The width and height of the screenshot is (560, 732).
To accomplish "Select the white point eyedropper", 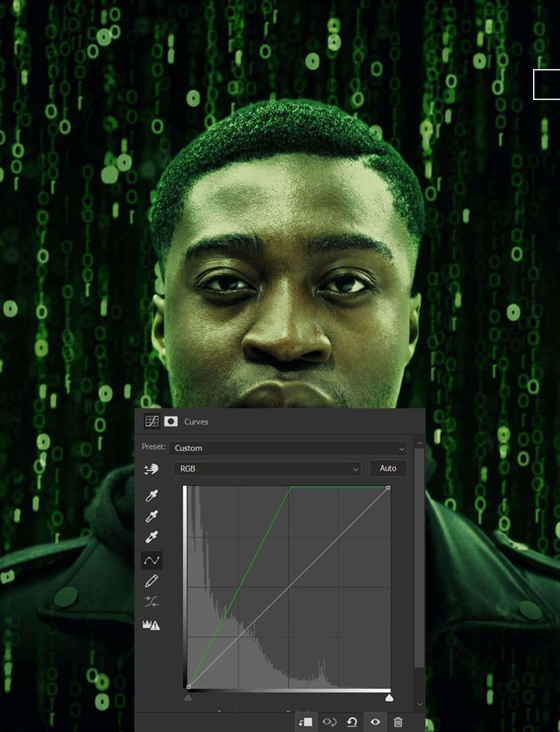I will pos(151,537).
